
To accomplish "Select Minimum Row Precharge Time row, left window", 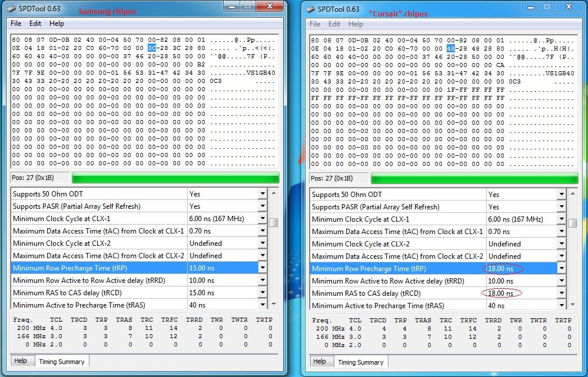I will (x=135, y=268).
